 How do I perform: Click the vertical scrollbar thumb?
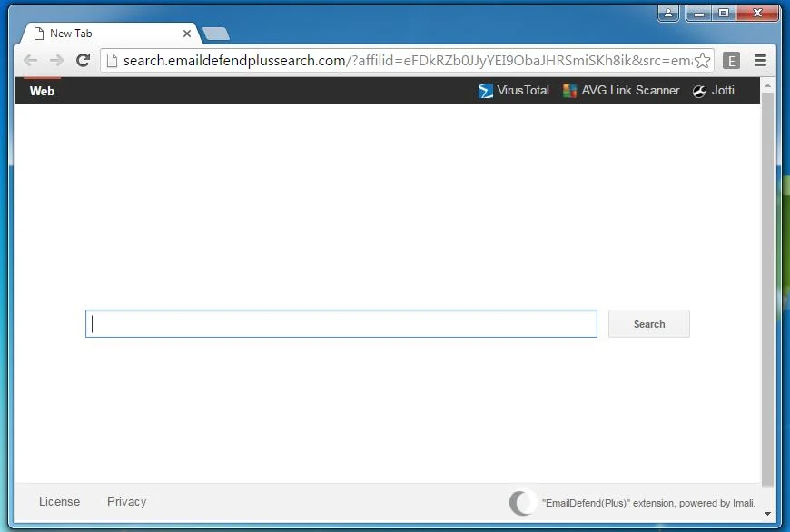click(767, 290)
